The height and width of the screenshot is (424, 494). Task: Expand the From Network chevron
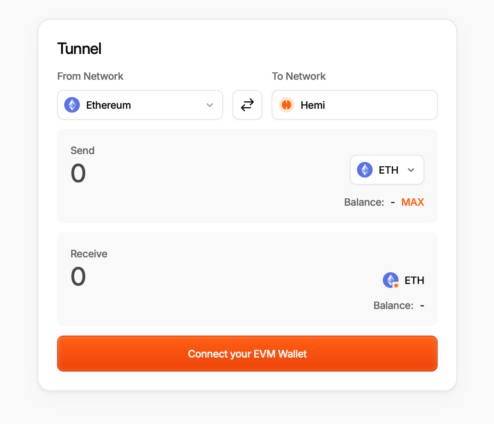click(x=210, y=105)
